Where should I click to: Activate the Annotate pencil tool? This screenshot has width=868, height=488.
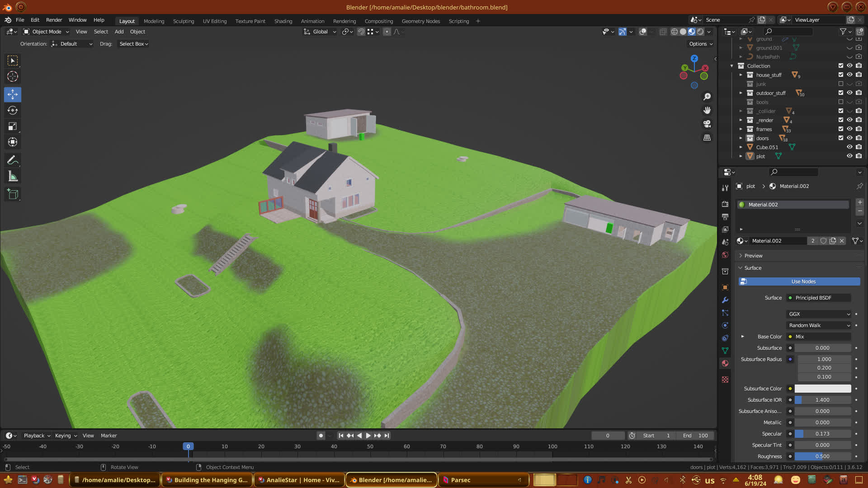[x=13, y=160]
